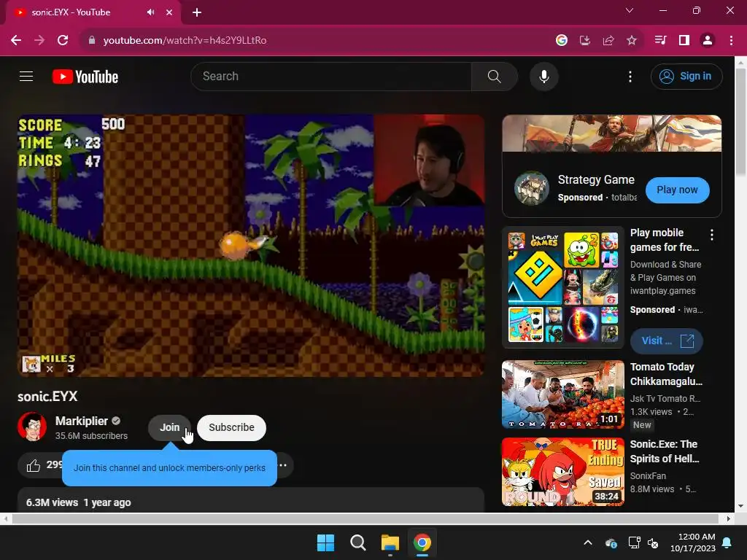Go back with the browser back arrow
747x560 pixels.
pyautogui.click(x=16, y=41)
